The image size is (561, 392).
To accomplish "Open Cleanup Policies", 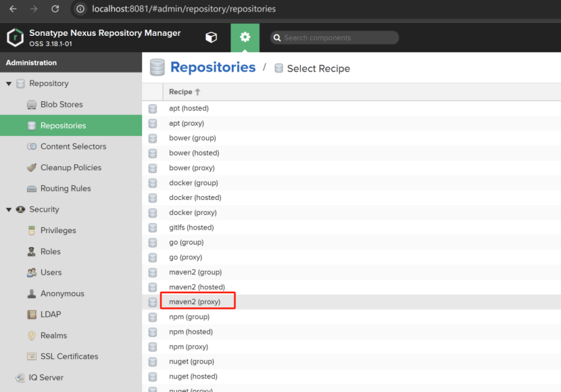I will [x=71, y=168].
